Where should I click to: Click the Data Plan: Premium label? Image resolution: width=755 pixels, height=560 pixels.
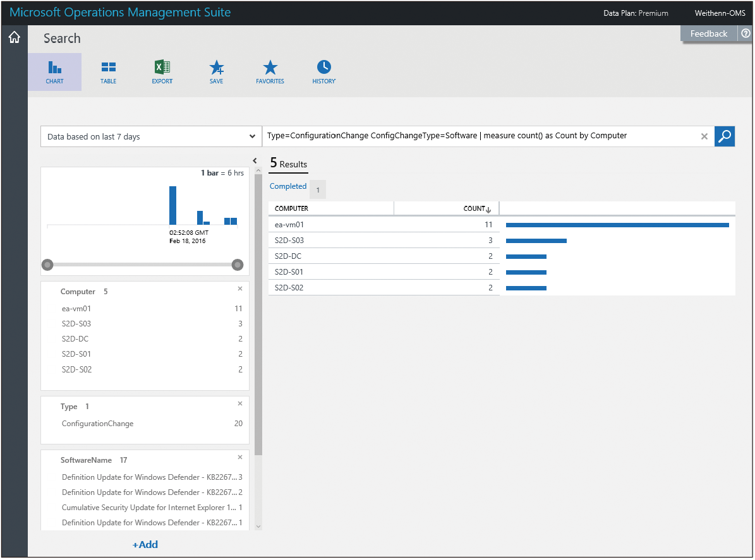636,13
